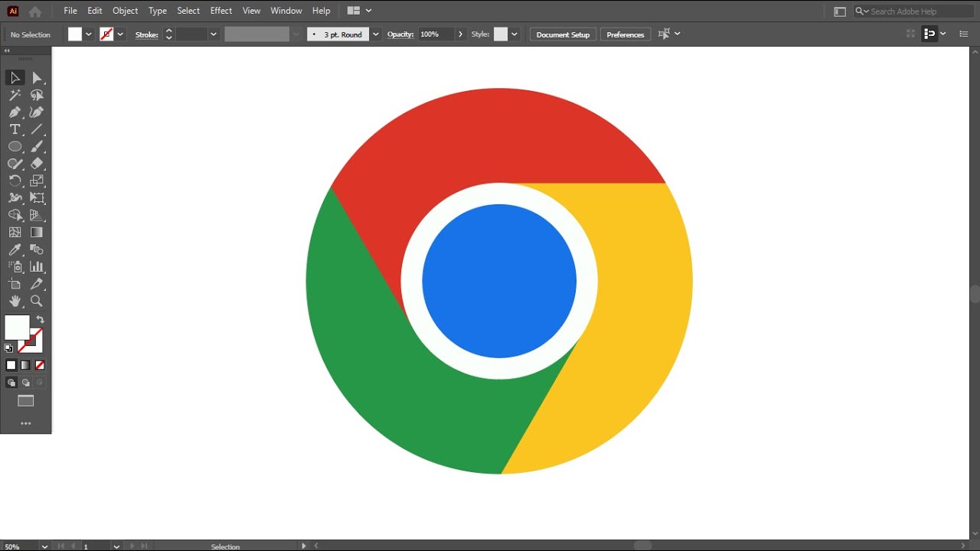Select the Gradient tool

[37, 233]
